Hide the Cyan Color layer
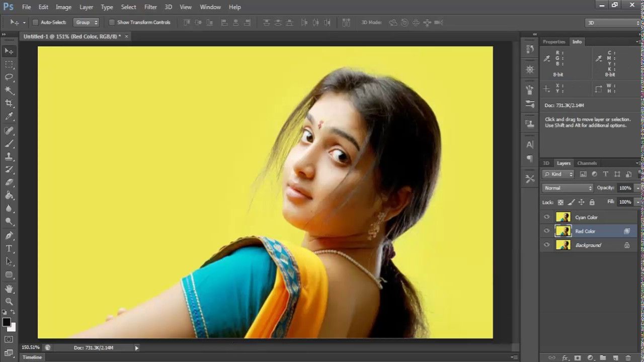This screenshot has height=362, width=644. tap(547, 217)
